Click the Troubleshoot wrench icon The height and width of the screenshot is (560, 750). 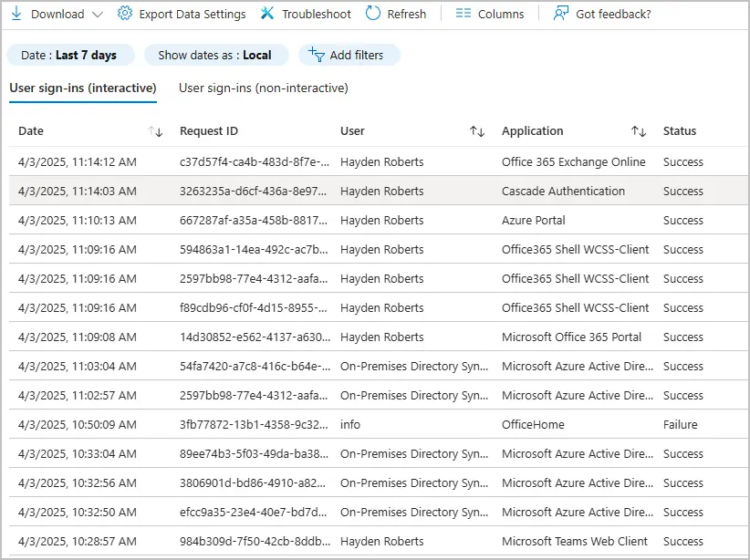pos(267,14)
